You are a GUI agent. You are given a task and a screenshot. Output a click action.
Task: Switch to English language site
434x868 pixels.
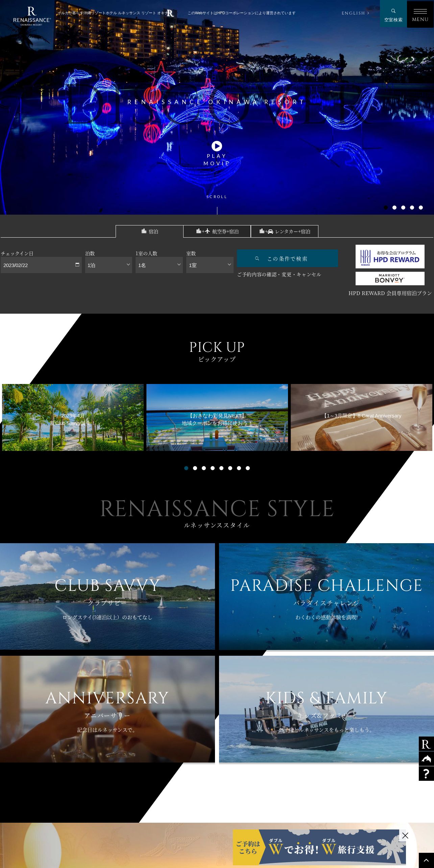point(355,13)
